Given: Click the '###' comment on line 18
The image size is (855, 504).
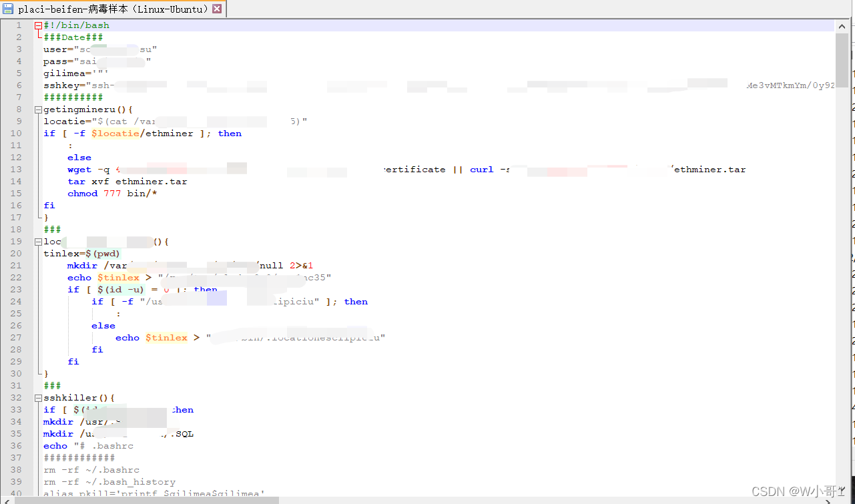Looking at the screenshot, I should [52, 230].
